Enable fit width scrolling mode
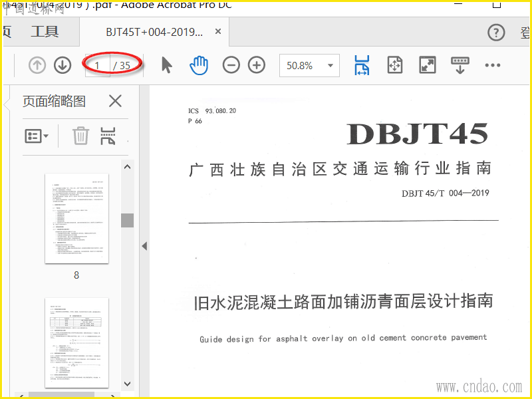The image size is (532, 399). pyautogui.click(x=362, y=65)
